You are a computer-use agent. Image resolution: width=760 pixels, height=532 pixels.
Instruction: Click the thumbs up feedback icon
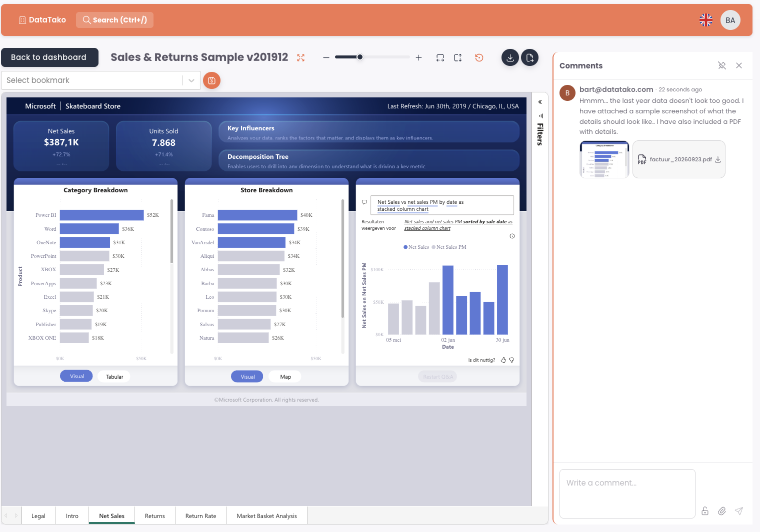pos(503,360)
